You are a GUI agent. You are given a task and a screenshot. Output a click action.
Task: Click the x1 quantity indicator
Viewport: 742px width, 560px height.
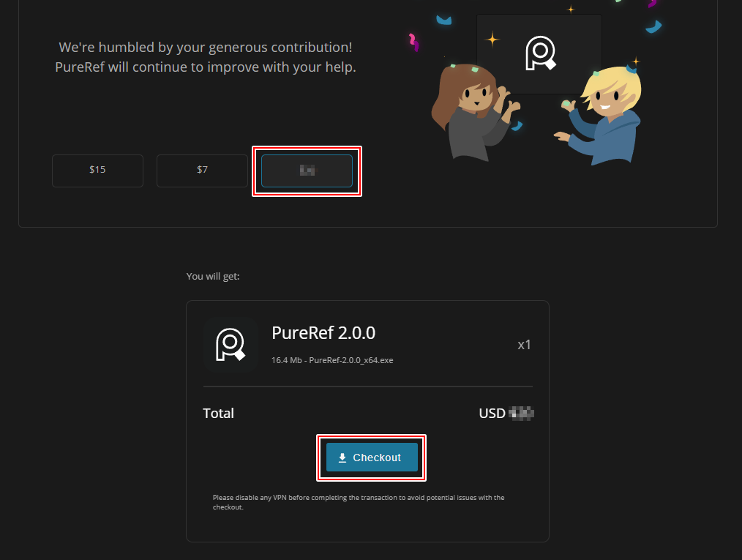(x=524, y=344)
